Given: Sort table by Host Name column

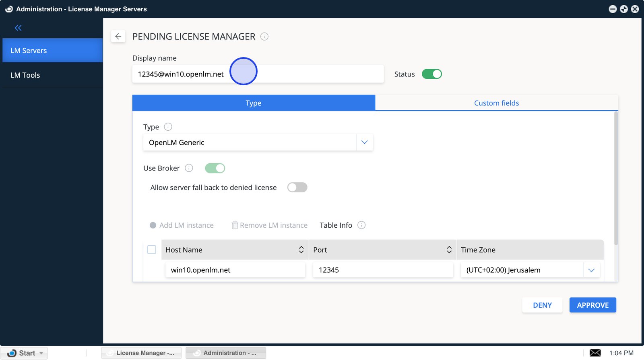Looking at the screenshot, I should pos(301,250).
